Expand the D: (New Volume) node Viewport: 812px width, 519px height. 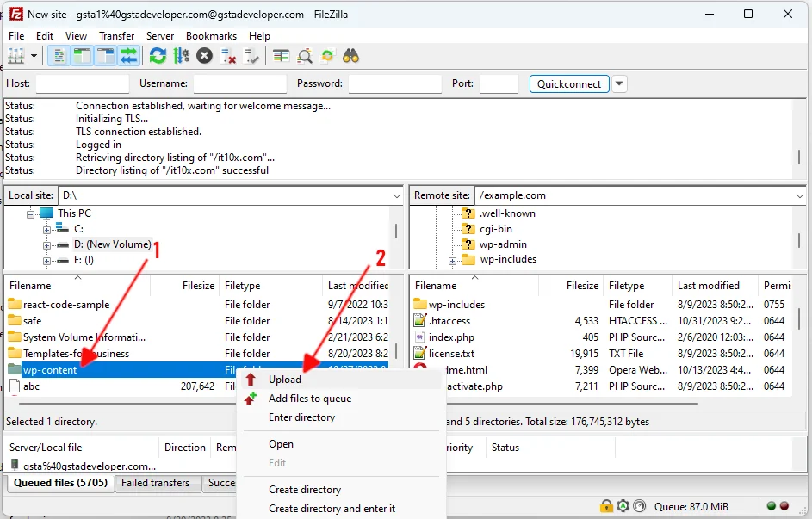46,244
